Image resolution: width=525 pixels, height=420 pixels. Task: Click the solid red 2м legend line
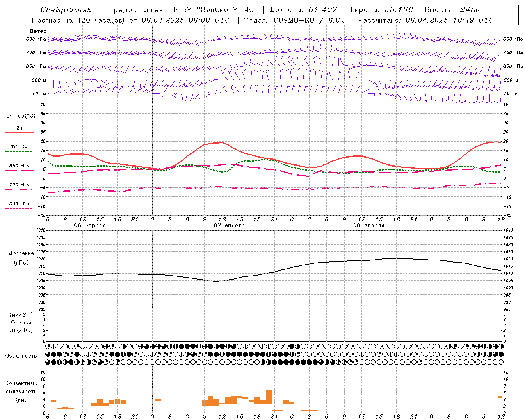(19, 133)
